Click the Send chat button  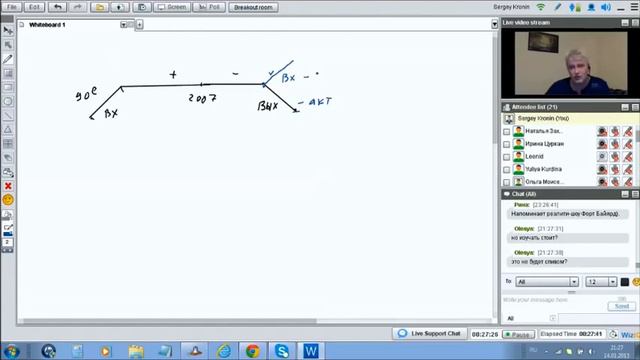point(622,306)
